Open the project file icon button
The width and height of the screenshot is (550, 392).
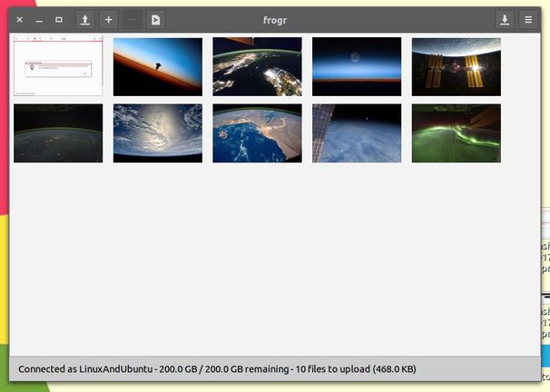(156, 20)
